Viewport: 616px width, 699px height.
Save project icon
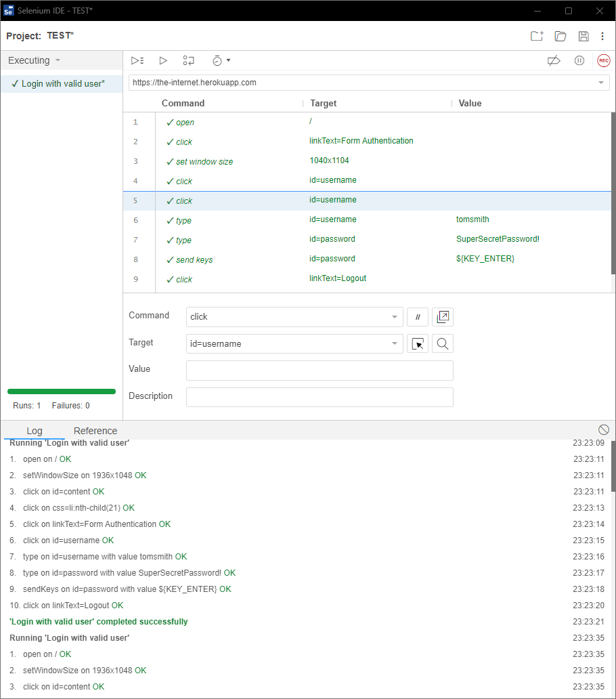584,36
